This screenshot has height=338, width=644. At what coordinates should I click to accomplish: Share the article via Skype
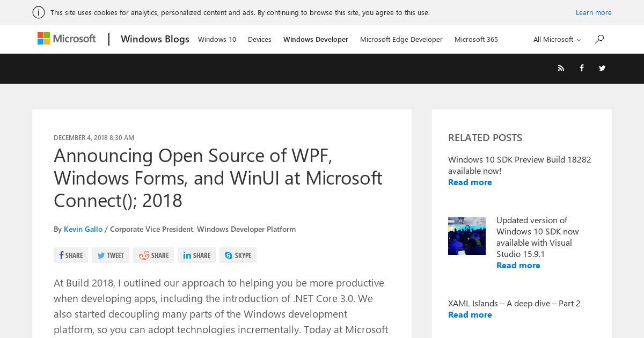click(238, 255)
